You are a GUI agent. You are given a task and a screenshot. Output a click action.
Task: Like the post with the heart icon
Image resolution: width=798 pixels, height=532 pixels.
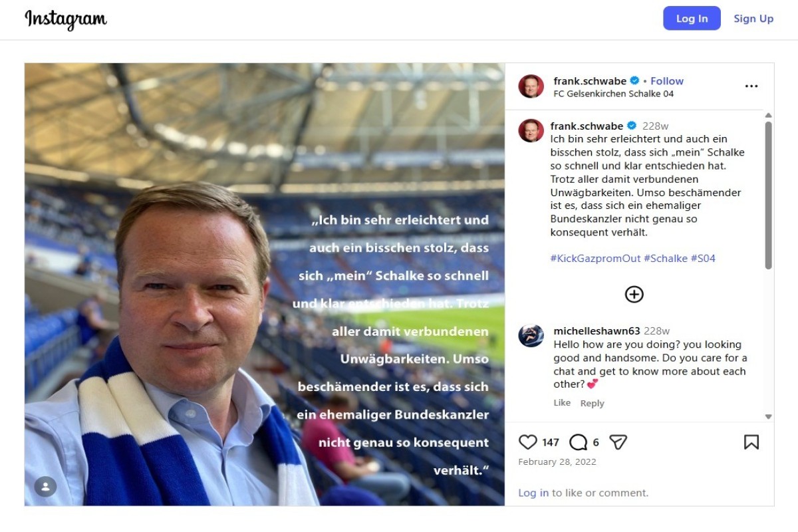[527, 442]
